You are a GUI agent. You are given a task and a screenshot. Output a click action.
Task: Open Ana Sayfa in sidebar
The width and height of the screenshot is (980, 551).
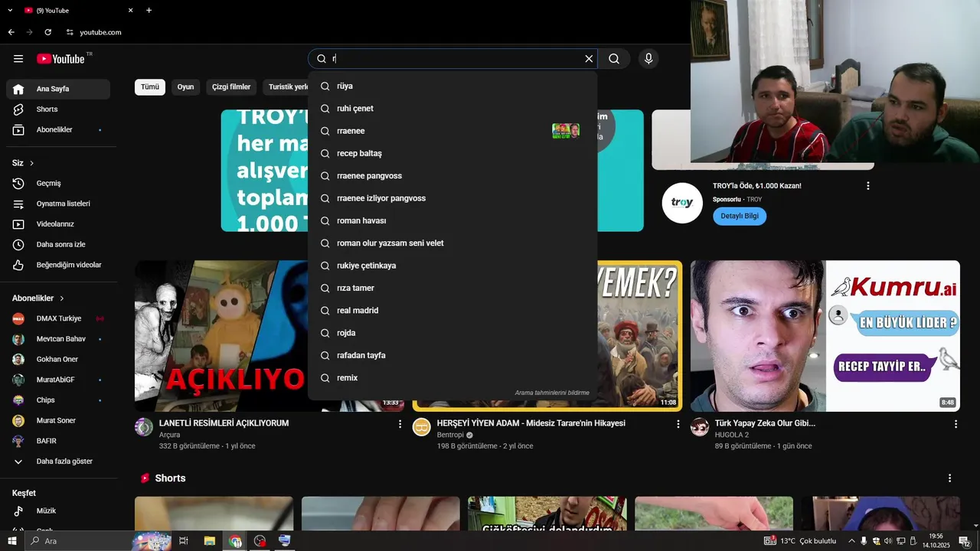point(58,89)
